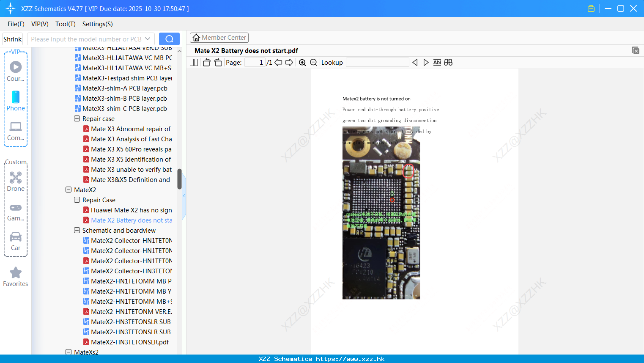This screenshot has width=644, height=363.
Task: Click the tree panel scrollbar thumb
Action: point(179,179)
